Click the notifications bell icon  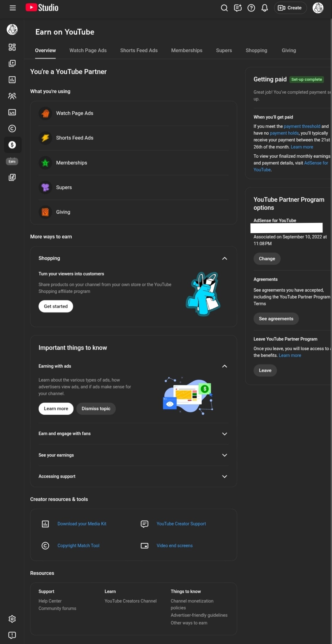264,8
